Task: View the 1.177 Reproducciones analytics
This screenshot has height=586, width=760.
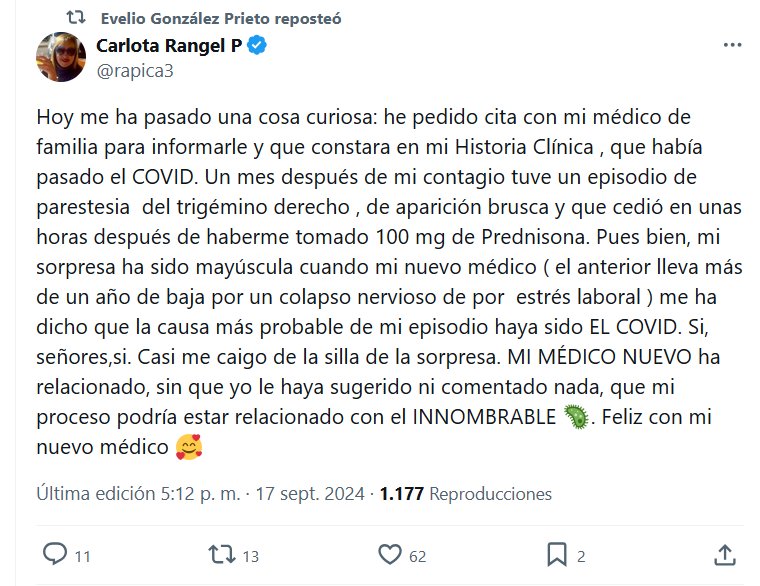Action: [465, 494]
